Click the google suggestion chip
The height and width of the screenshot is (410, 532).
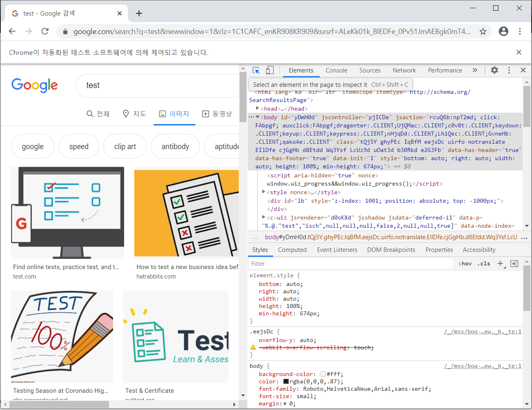[x=33, y=146]
